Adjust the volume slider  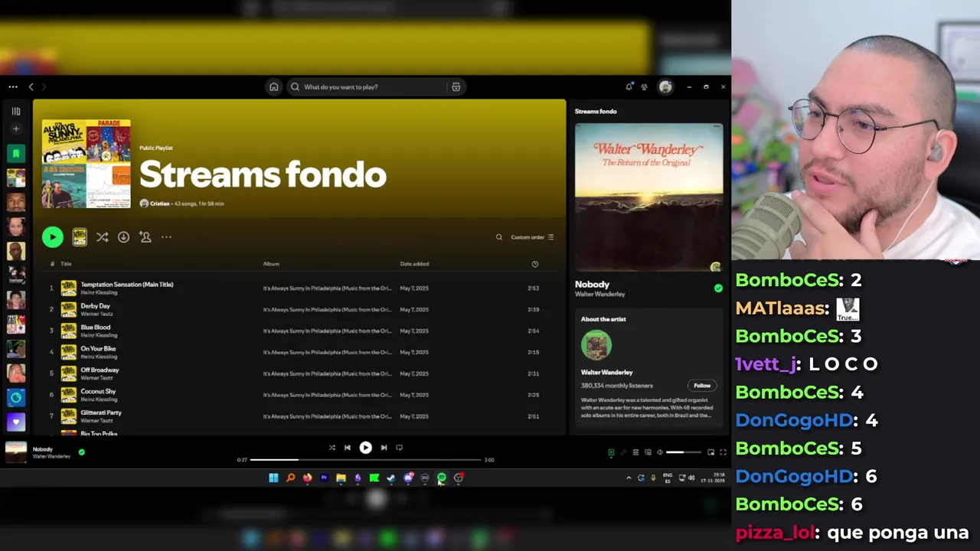(x=684, y=452)
